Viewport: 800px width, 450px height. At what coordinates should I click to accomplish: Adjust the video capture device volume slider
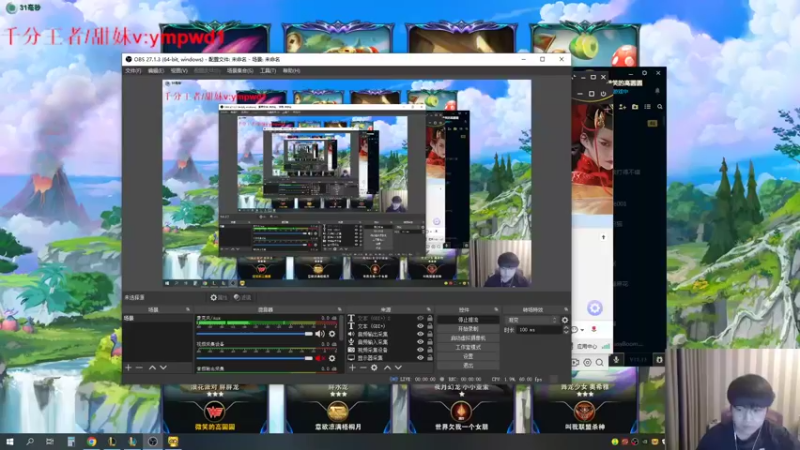tap(255, 358)
